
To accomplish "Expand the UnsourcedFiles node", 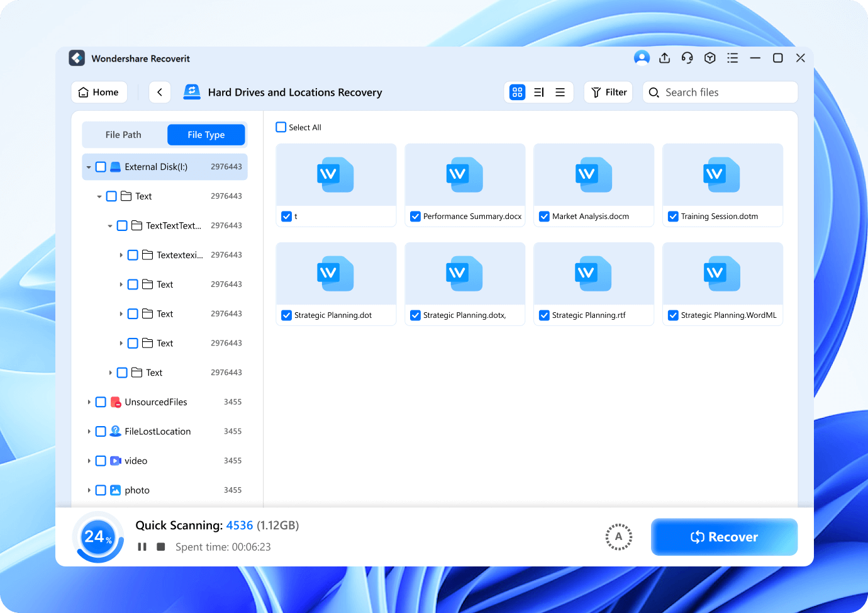I will (x=89, y=402).
